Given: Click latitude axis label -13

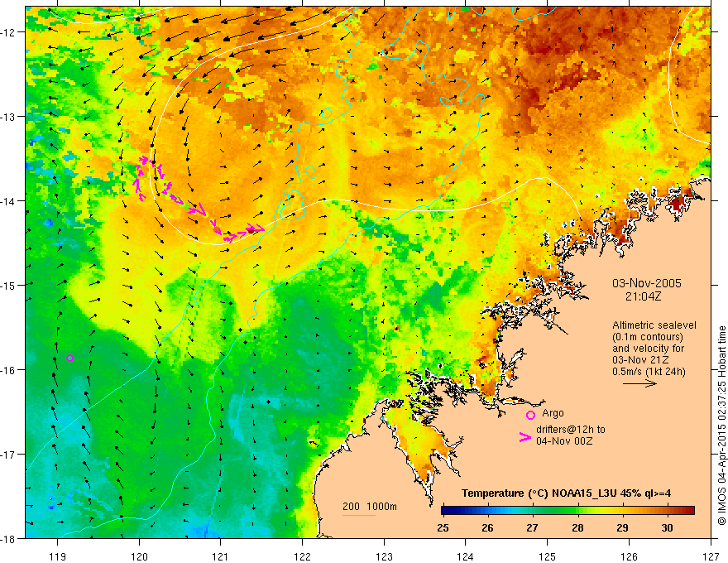Looking at the screenshot, I should pos(8,117).
